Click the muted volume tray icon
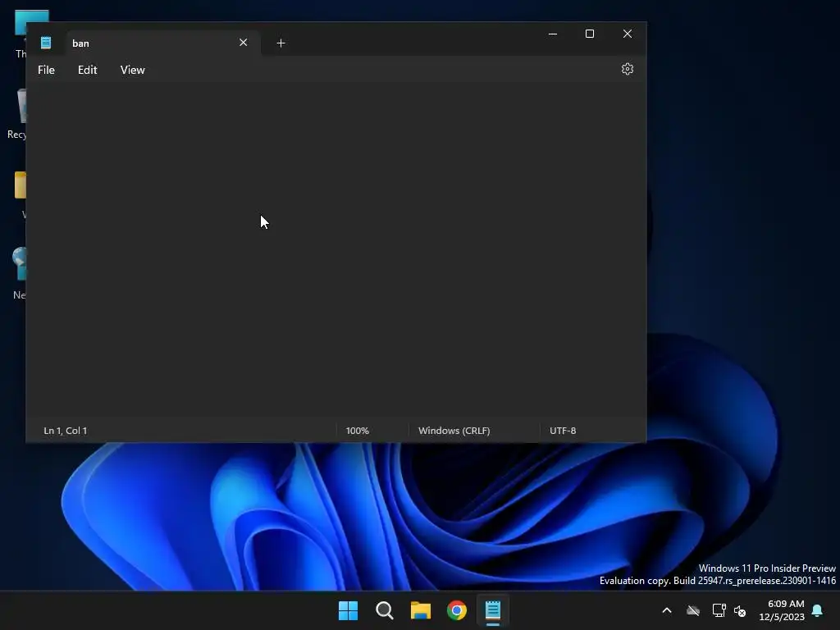This screenshot has width=840, height=630. click(x=740, y=610)
